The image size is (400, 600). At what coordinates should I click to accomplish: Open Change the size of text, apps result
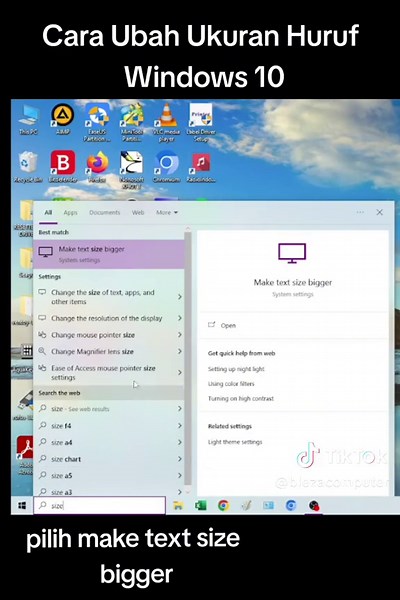(x=103, y=297)
